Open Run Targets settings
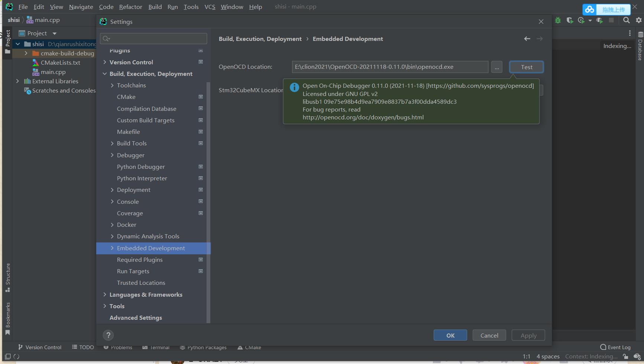The width and height of the screenshot is (644, 364). [x=133, y=271]
